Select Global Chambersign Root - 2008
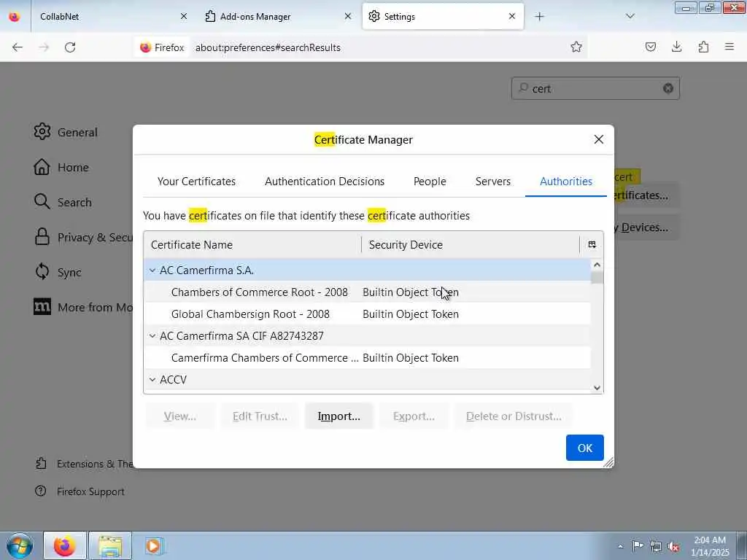This screenshot has width=747, height=560. [367, 314]
